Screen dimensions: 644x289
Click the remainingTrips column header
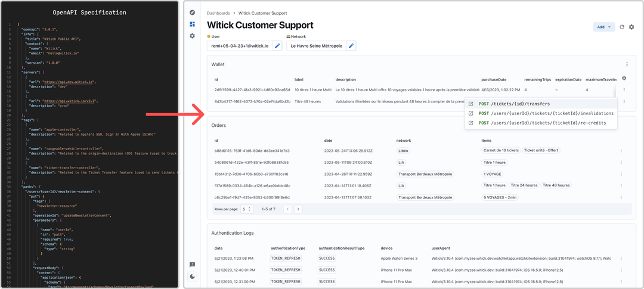coord(537,79)
